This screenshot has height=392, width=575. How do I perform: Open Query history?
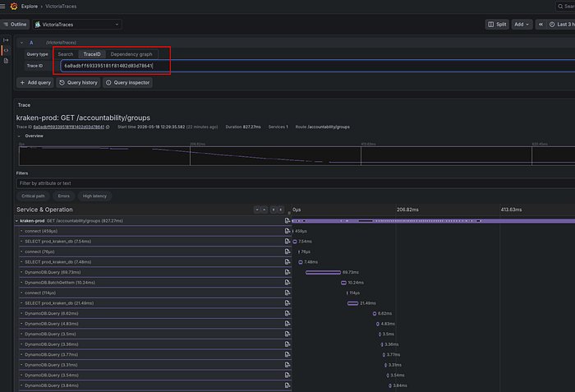click(78, 82)
